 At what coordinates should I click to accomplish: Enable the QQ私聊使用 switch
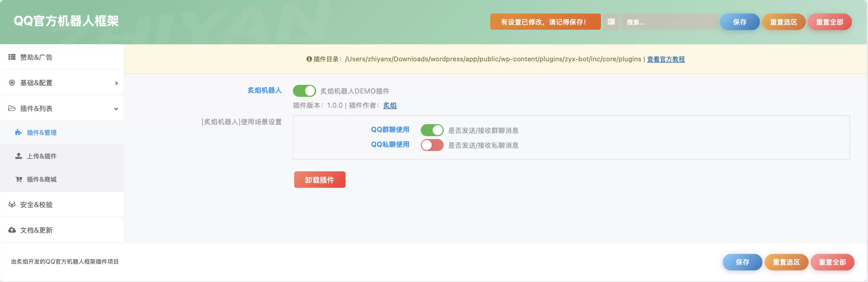pos(432,145)
